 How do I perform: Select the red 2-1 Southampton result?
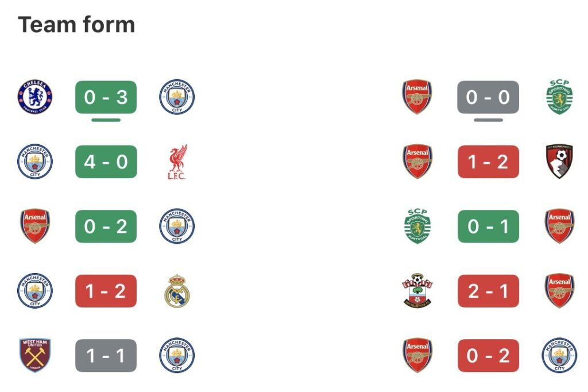[488, 291]
